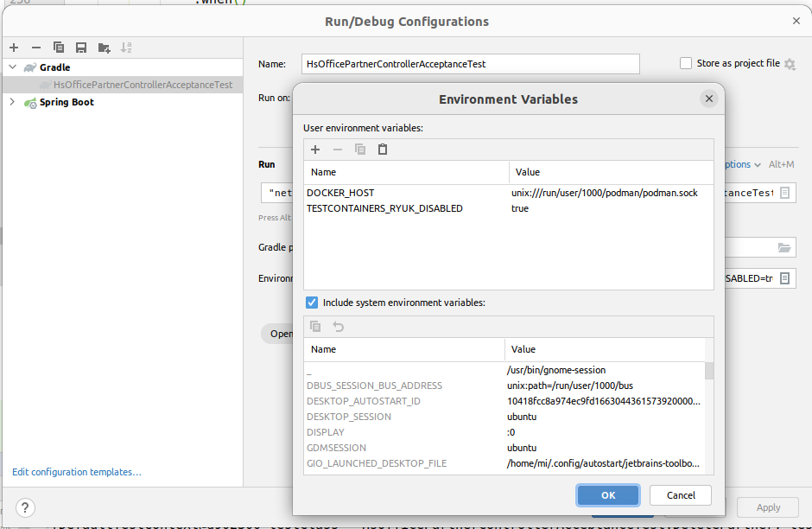Save configuration using the floppy disk icon
The height and width of the screenshot is (529, 812).
[81, 48]
